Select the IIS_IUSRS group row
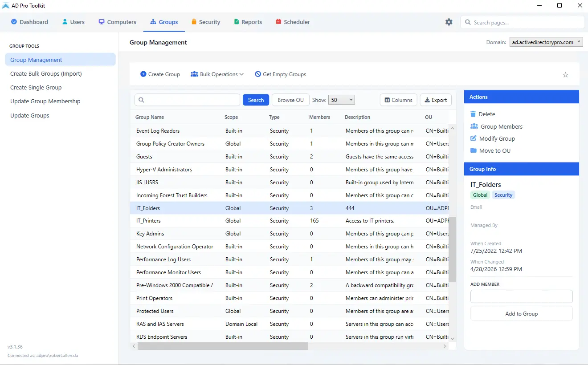 pos(290,182)
